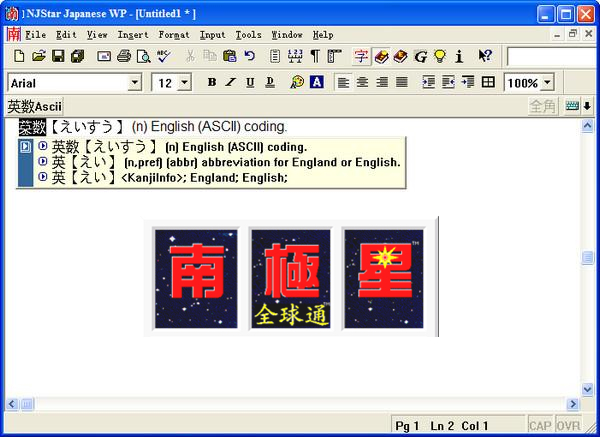Open the Arial font name dropdown
Screen dimensions: 600x437
tap(134, 82)
